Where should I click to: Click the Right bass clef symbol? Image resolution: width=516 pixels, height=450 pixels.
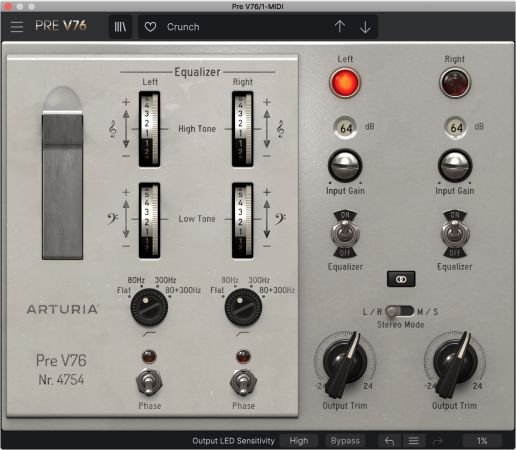pos(280,219)
